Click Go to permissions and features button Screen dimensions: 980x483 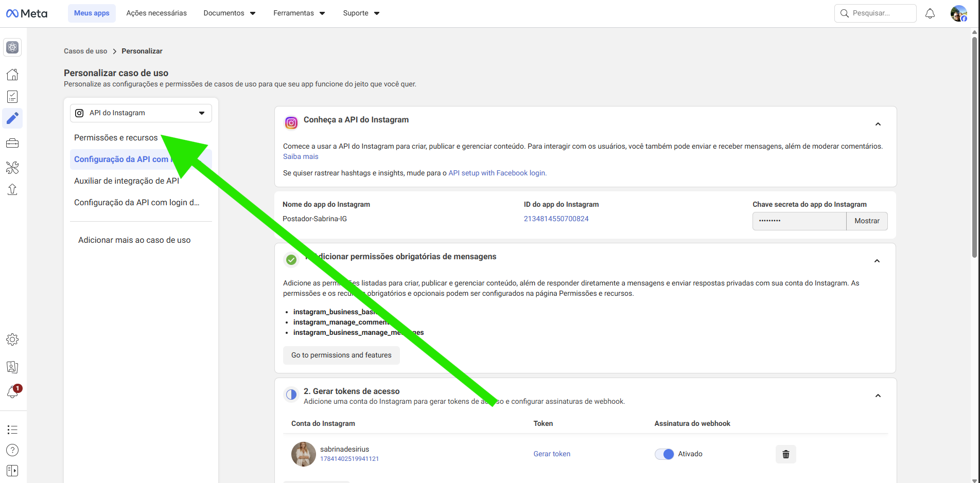click(341, 355)
